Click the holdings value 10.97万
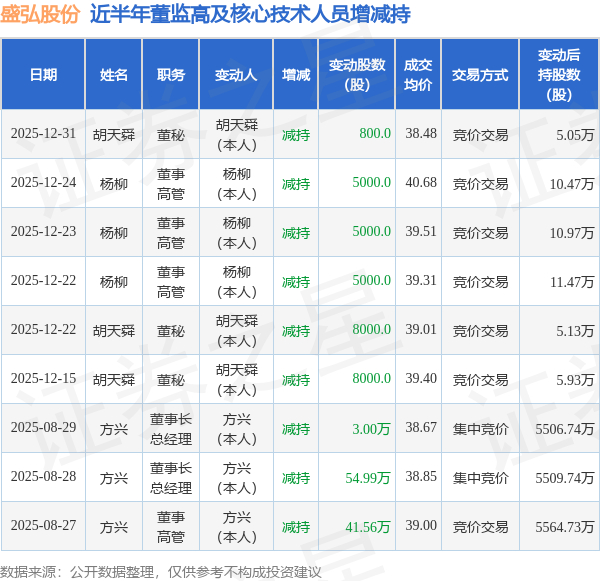Screen dimensions: 600x581 572,233
